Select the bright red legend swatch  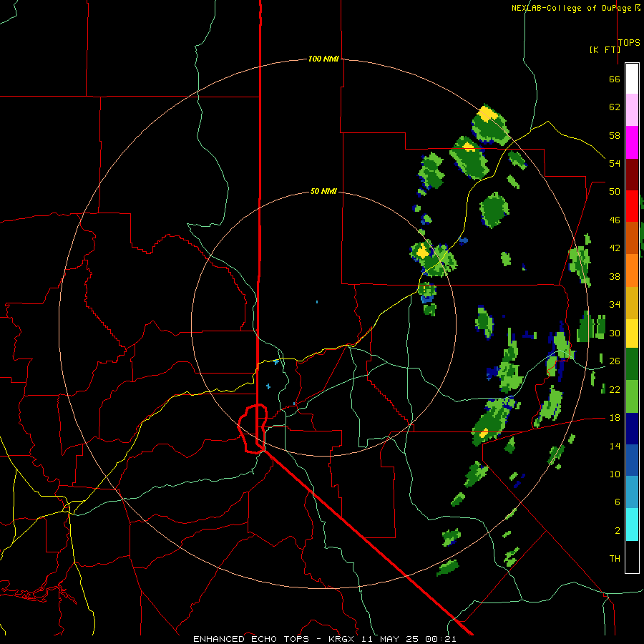[632, 206]
